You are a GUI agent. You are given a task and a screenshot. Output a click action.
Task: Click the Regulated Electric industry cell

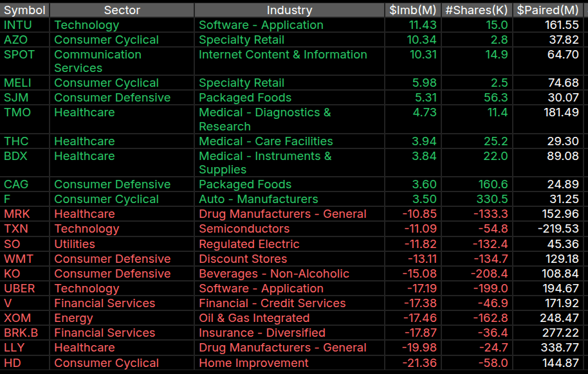coord(289,244)
